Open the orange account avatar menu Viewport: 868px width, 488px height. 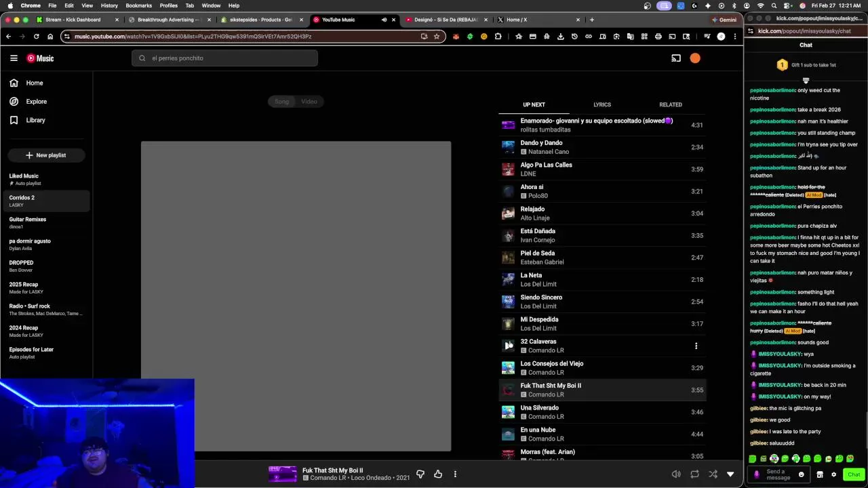(695, 58)
